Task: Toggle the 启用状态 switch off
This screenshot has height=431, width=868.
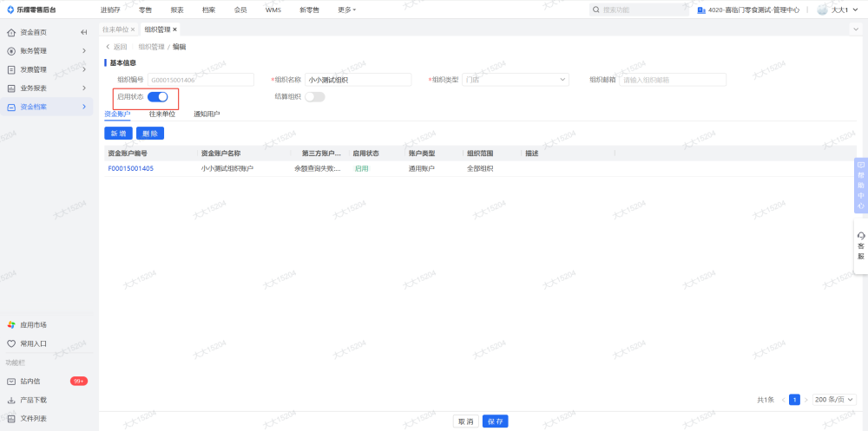Action: 158,97
